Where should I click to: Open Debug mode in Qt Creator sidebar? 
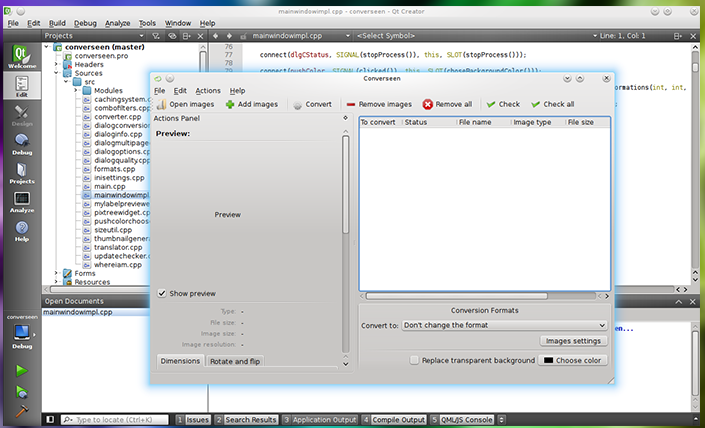22,144
